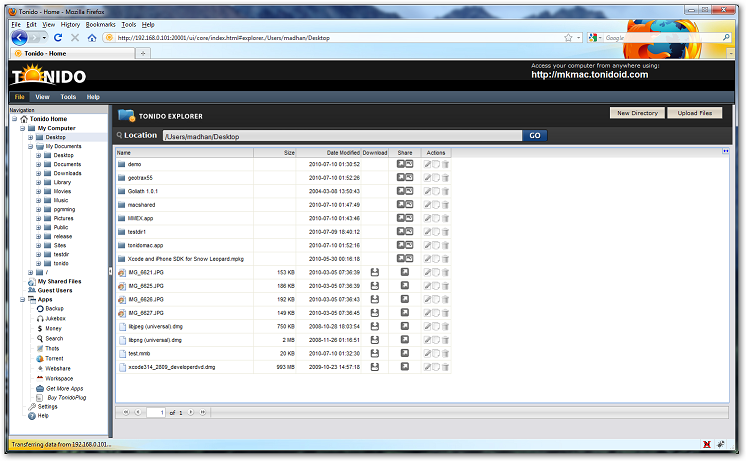Click the Firefox home button
746x461 pixels.
coord(92,38)
